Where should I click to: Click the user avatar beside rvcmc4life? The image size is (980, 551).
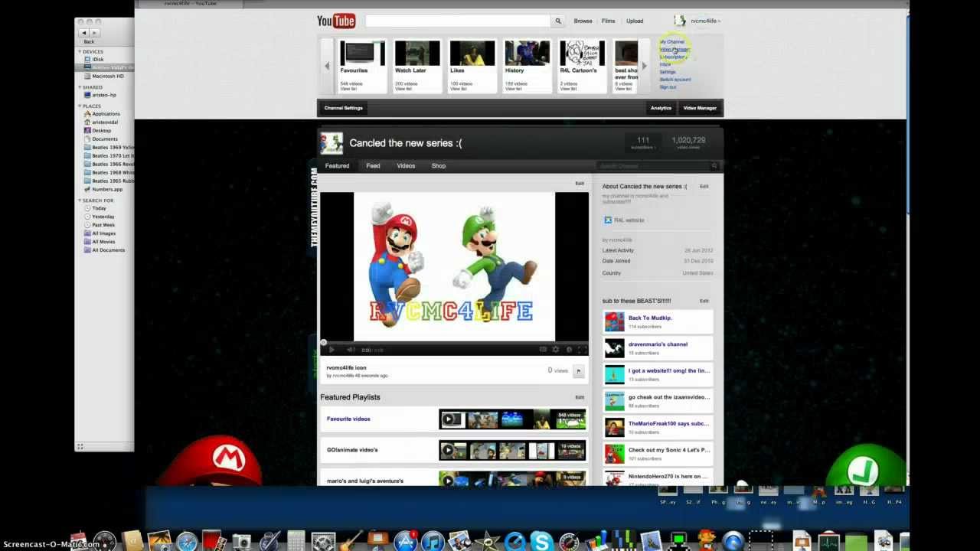click(x=680, y=21)
